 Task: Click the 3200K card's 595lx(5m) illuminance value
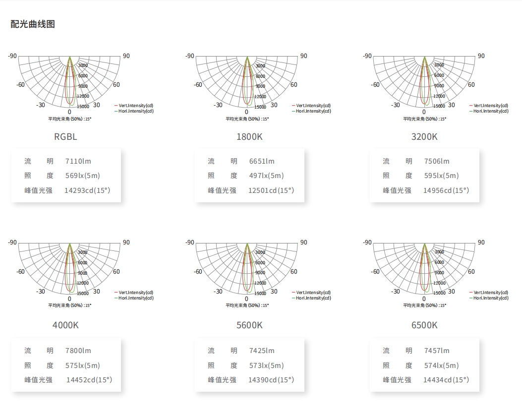pyautogui.click(x=441, y=176)
